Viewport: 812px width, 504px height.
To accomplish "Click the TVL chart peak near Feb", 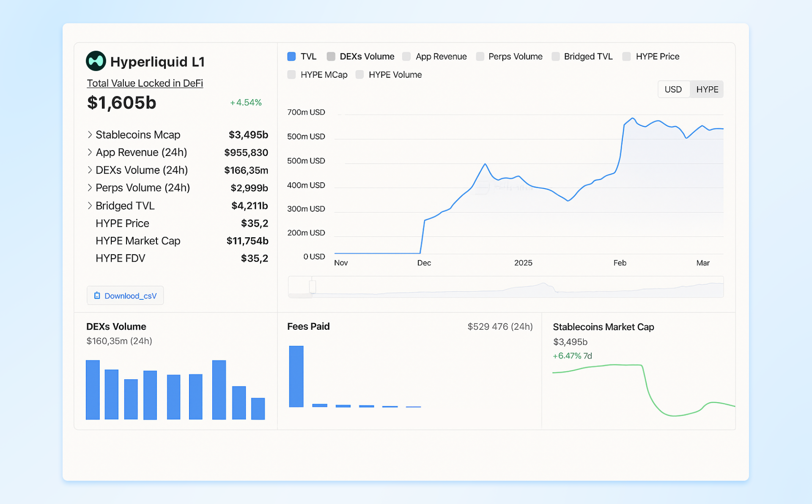I will pos(632,119).
